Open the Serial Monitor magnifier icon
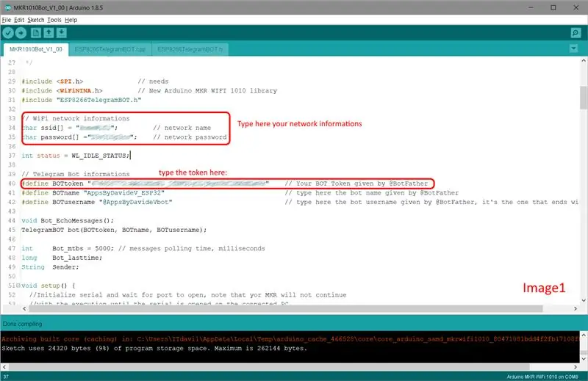Image resolution: width=588 pixels, height=381 pixels. 576,33
